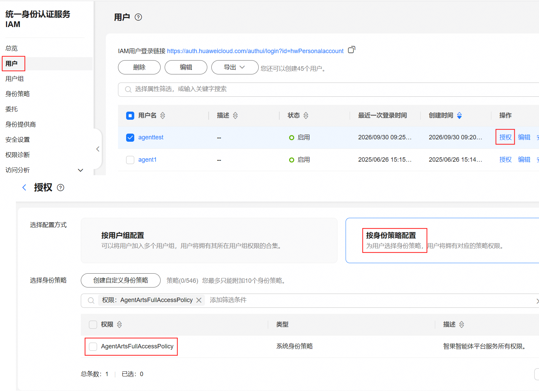Open help icon next to 授权 heading
This screenshot has height=392, width=539.
61,188
